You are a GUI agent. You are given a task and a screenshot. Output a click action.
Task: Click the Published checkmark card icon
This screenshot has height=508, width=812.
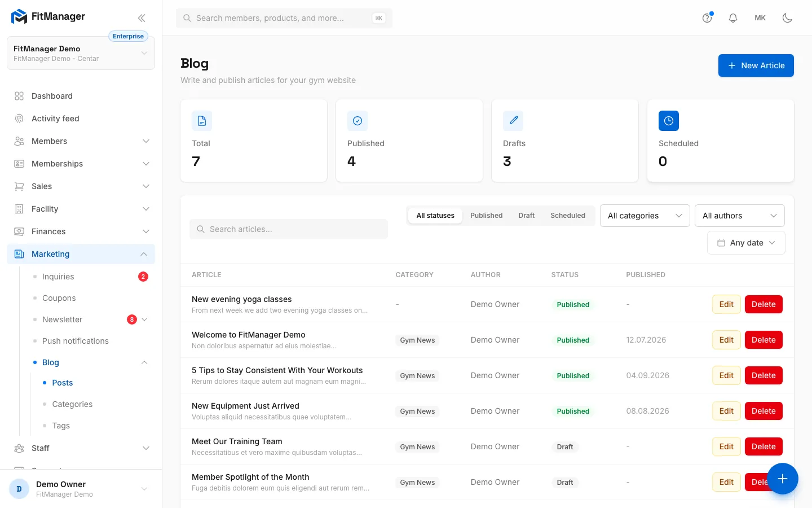[x=358, y=121]
